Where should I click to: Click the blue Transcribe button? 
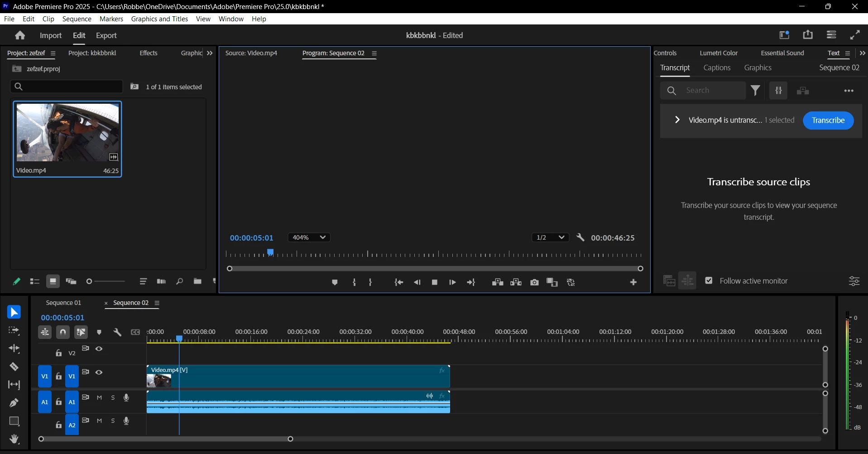828,120
